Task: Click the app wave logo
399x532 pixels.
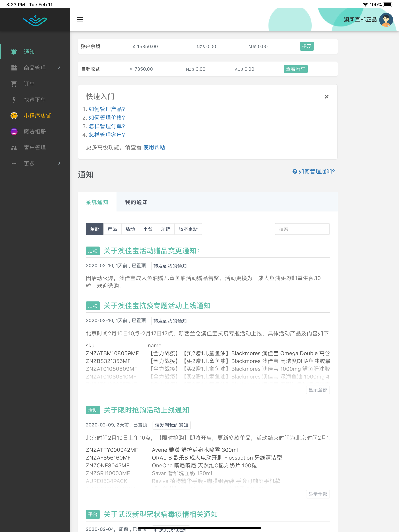Action: (35, 20)
